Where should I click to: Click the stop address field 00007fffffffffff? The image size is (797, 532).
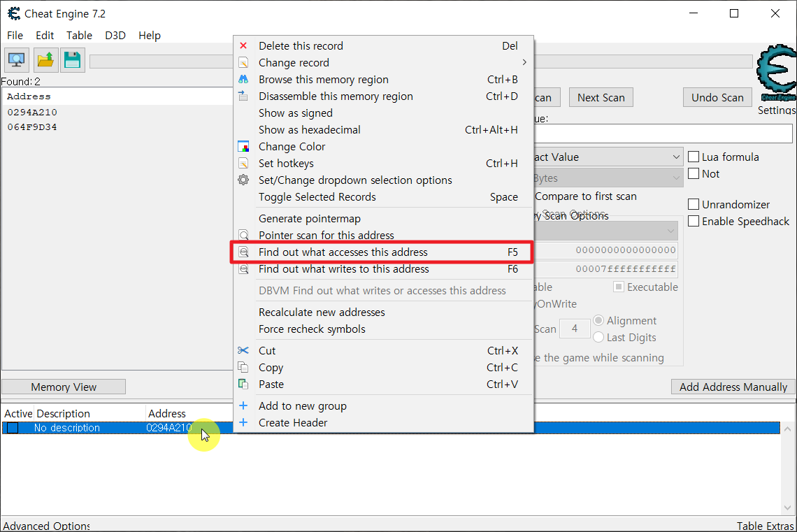click(606, 268)
